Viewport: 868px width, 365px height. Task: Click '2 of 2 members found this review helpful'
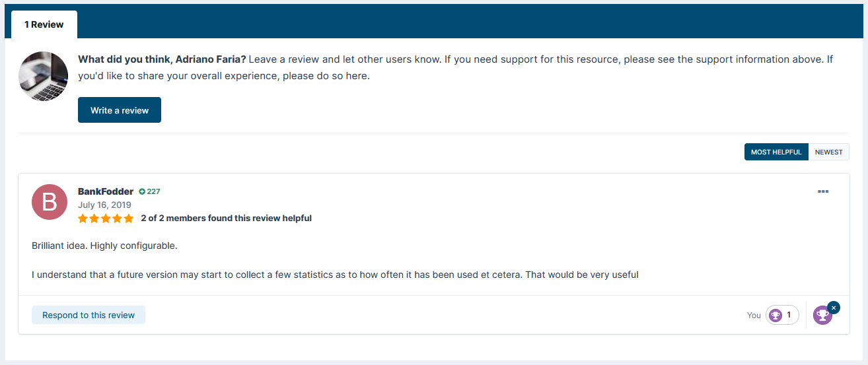[227, 218]
